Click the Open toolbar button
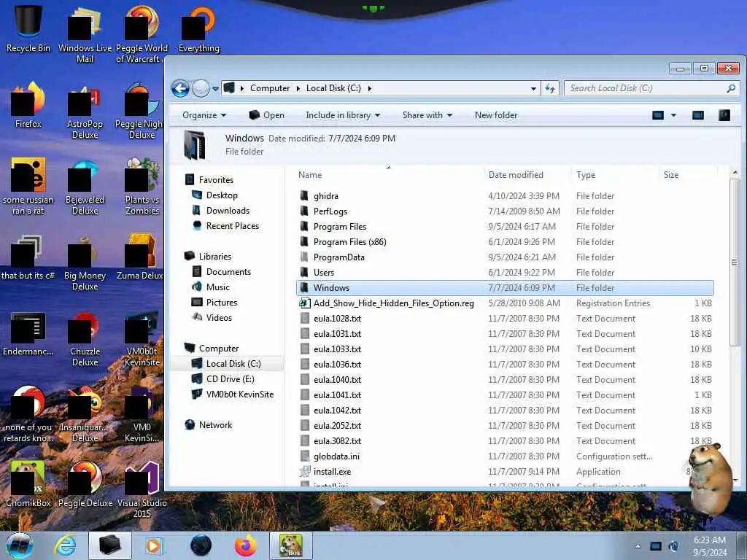747x560 pixels. (x=267, y=115)
